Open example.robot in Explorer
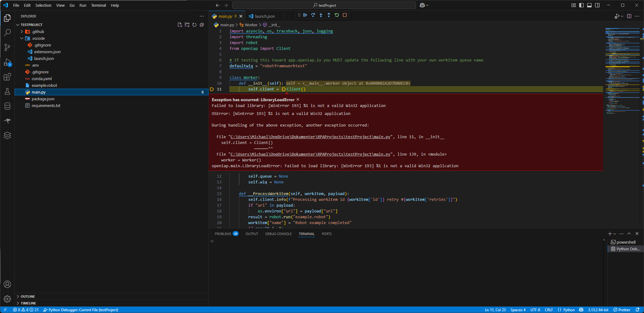This screenshot has height=313, width=644. click(x=111, y=85)
